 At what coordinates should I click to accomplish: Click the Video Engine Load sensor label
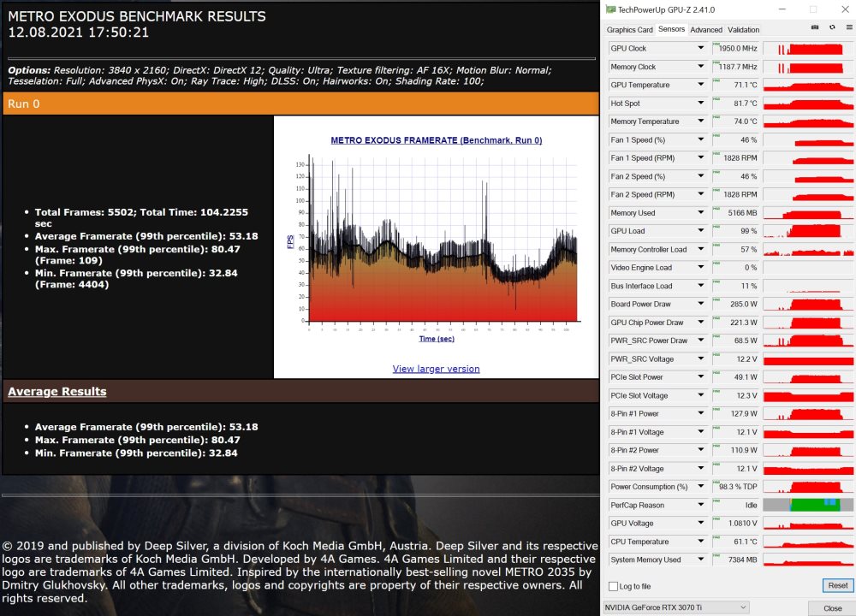(641, 267)
